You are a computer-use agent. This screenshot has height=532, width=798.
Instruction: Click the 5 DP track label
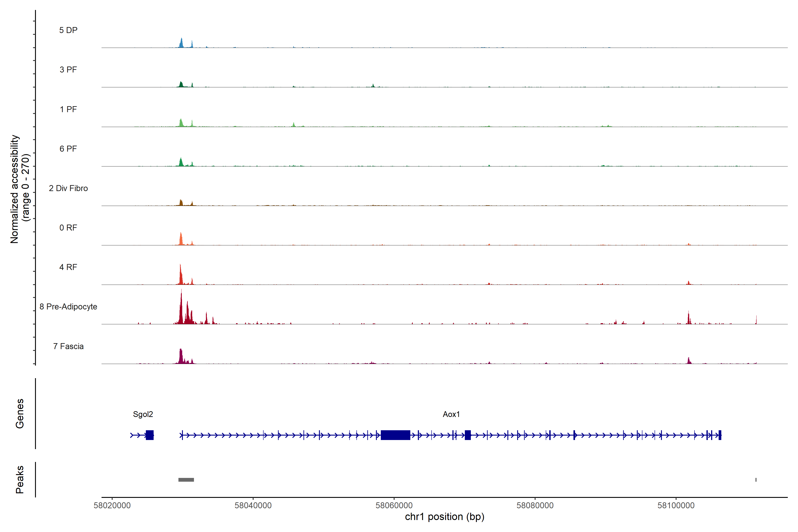(x=68, y=30)
